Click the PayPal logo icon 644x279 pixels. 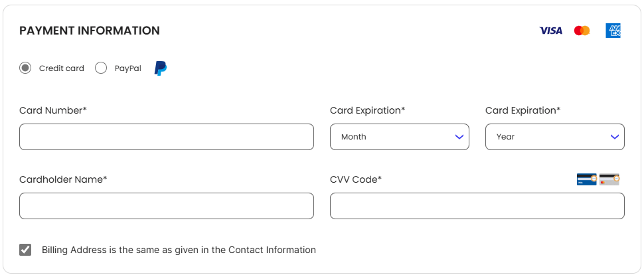pyautogui.click(x=161, y=68)
